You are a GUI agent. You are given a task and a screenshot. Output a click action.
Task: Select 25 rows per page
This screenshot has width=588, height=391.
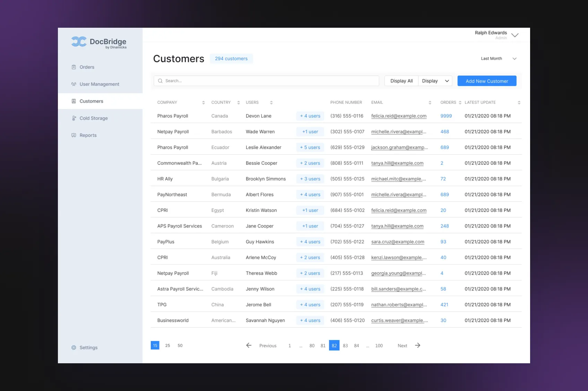click(167, 346)
